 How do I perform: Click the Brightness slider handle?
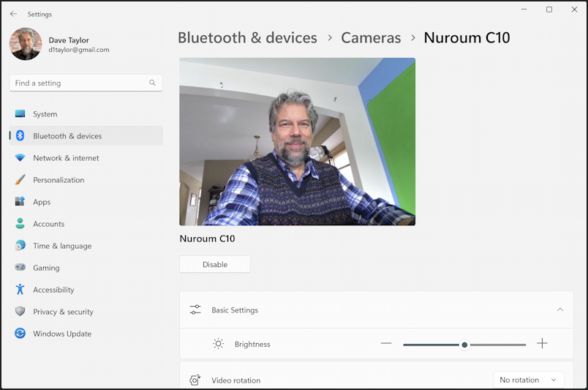coord(464,345)
